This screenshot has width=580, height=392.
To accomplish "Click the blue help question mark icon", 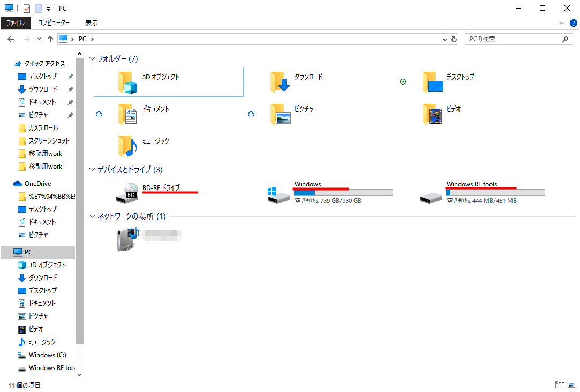I will pyautogui.click(x=573, y=23).
